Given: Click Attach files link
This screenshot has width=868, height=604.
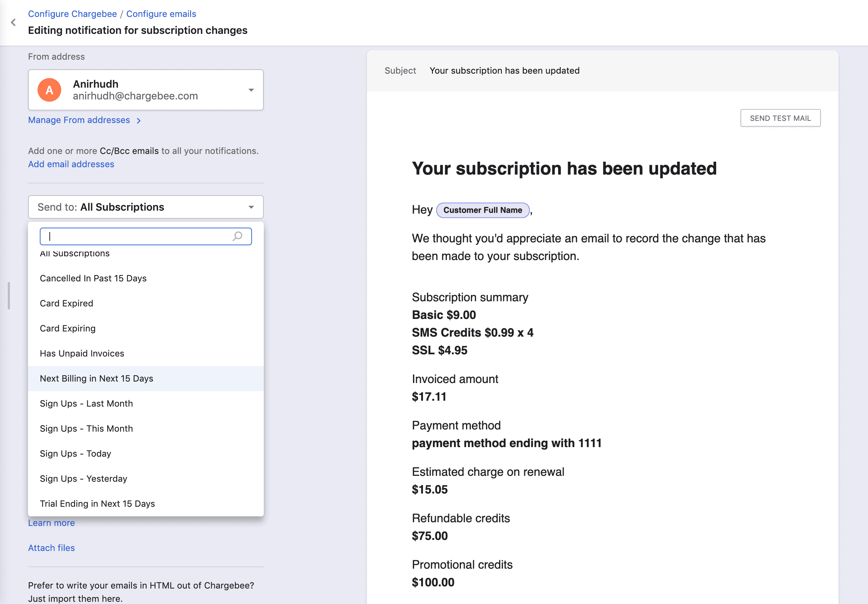Looking at the screenshot, I should point(52,547).
